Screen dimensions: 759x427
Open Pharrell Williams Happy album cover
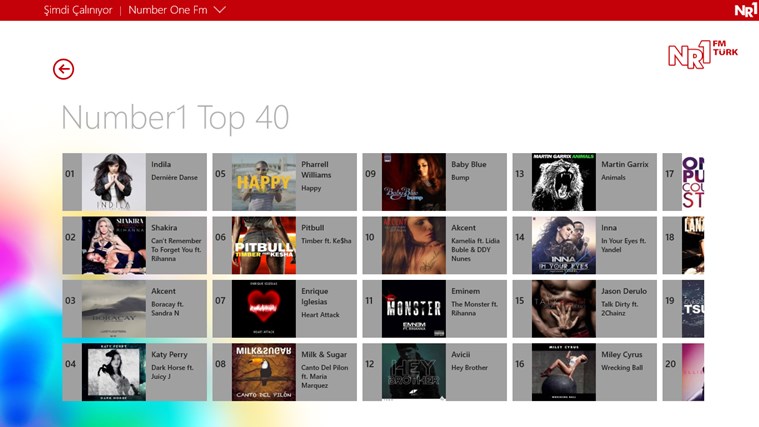tap(264, 182)
